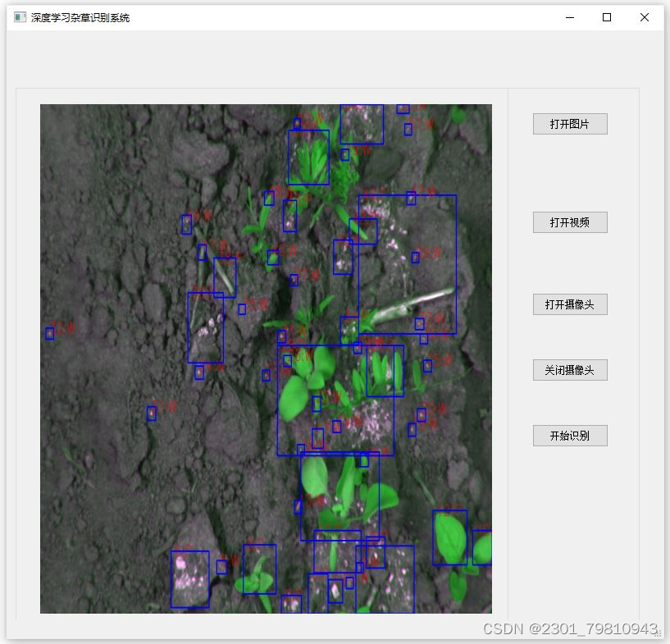Image resolution: width=670 pixels, height=644 pixels.
Task: Minimize the weed recognition window
Action: pyautogui.click(x=570, y=17)
